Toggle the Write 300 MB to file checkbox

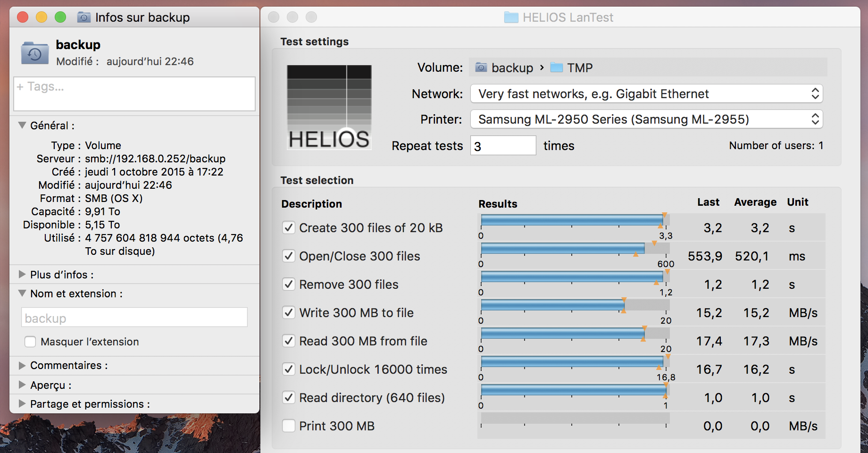pyautogui.click(x=289, y=312)
